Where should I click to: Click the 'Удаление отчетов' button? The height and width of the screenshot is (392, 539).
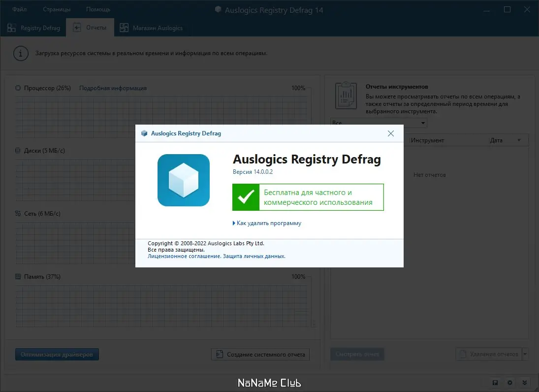tap(488, 354)
